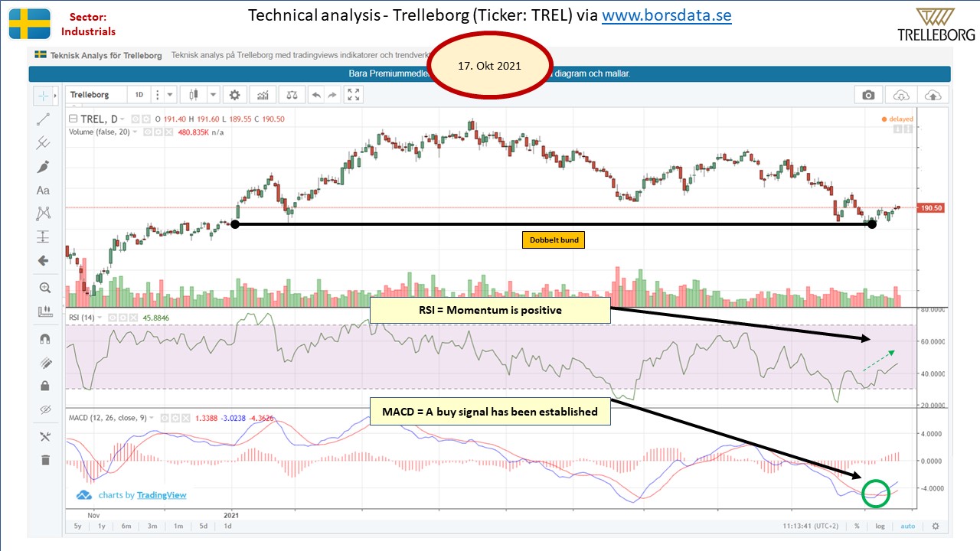Image resolution: width=980 pixels, height=551 pixels.
Task: Click the candlestick chart style icon
Action: click(x=193, y=95)
